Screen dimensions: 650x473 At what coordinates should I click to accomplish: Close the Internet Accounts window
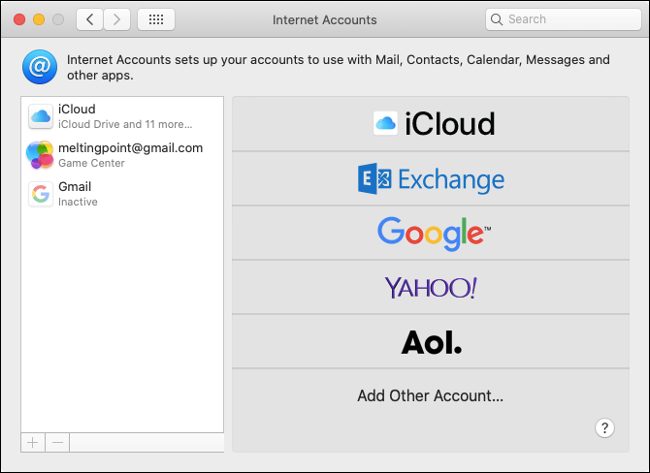click(x=19, y=19)
